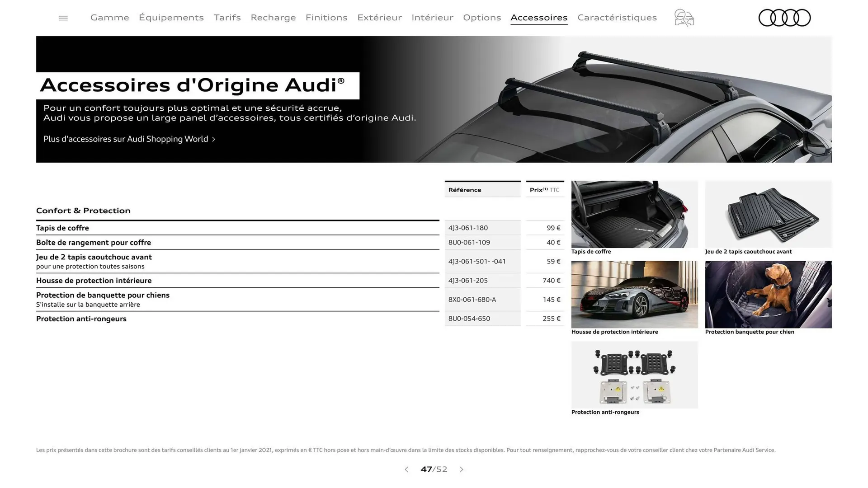
Task: Click the Recharge menu item
Action: click(273, 18)
